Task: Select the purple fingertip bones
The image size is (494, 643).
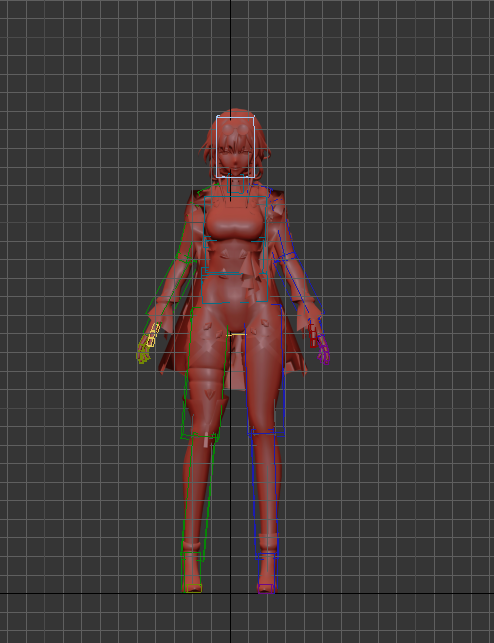Action: coord(323,350)
